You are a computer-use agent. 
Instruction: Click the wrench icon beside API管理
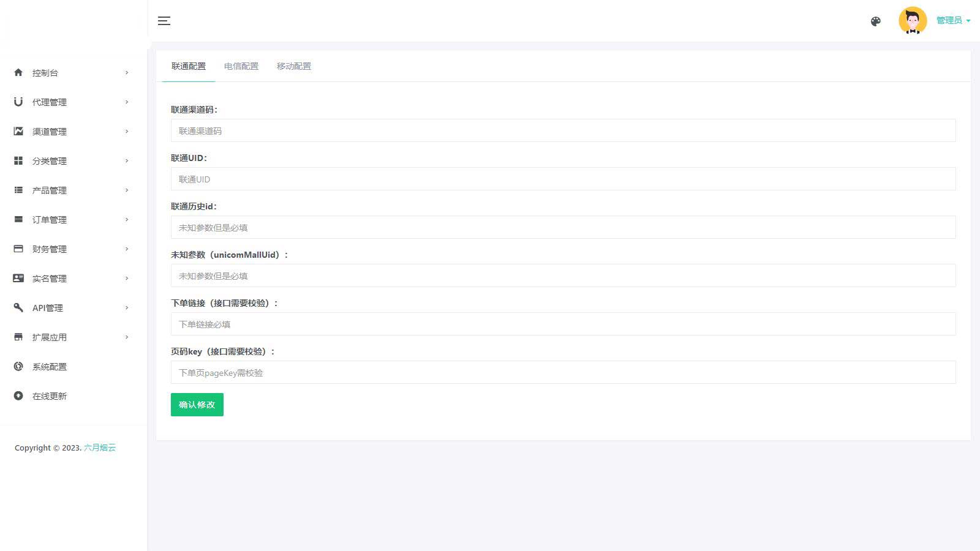pyautogui.click(x=18, y=307)
